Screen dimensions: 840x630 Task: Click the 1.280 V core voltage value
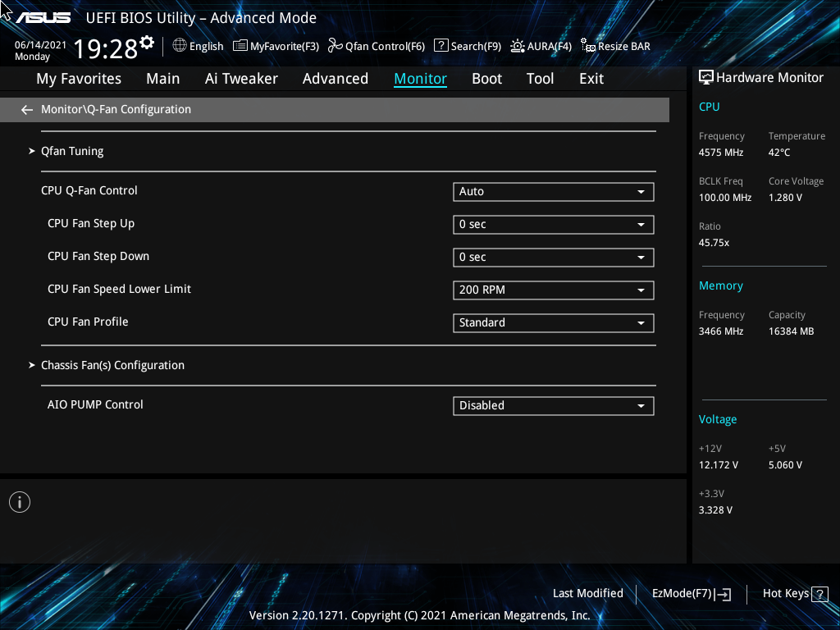tap(785, 198)
